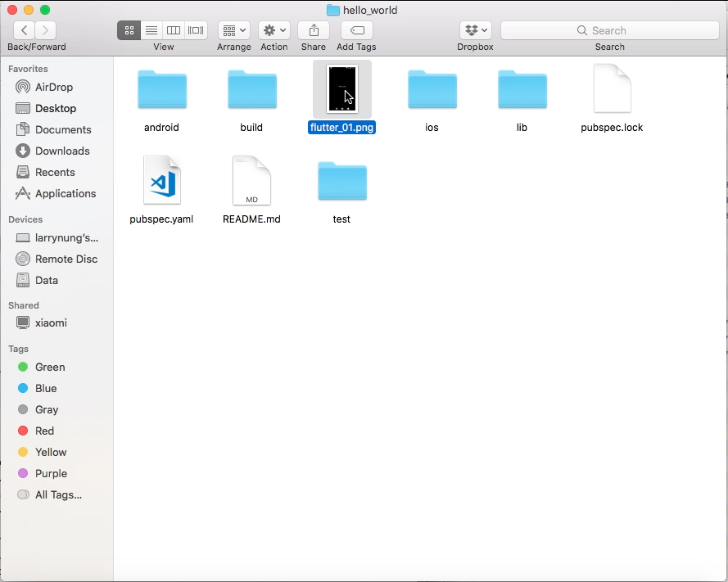Select the pubspec.yaml file
This screenshot has width=728, height=582.
point(162,181)
